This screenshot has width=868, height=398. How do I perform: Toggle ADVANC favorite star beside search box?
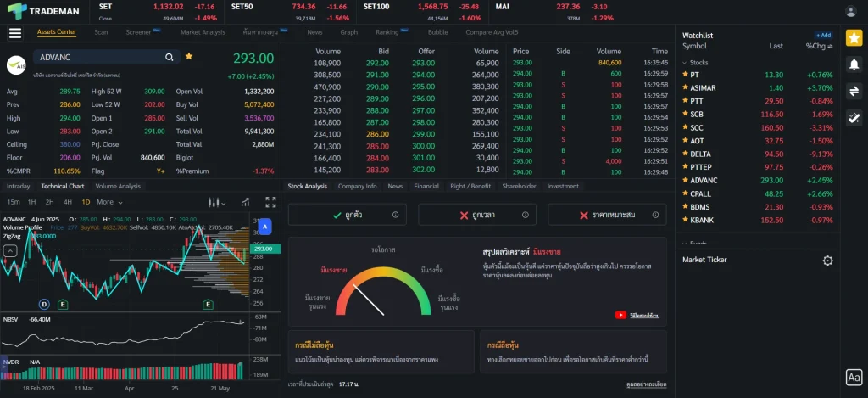tap(189, 56)
